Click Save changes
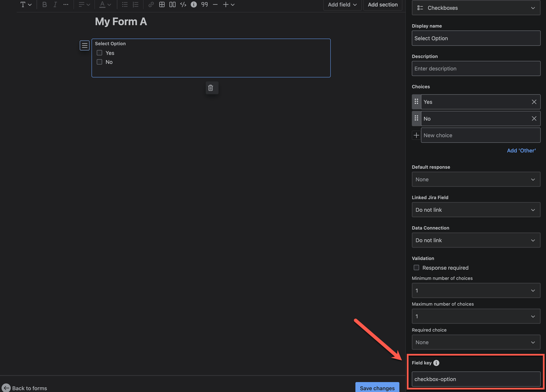The height and width of the screenshot is (392, 546). (x=377, y=388)
